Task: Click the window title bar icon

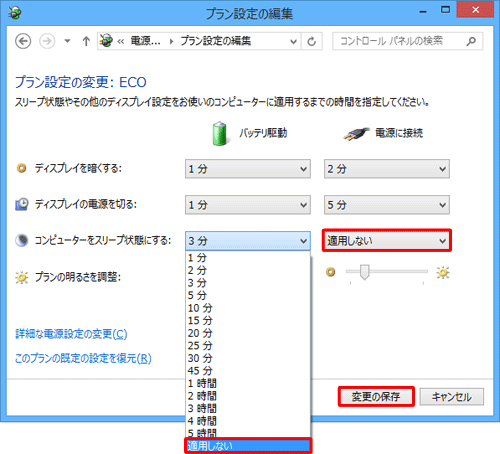Action: pos(15,12)
